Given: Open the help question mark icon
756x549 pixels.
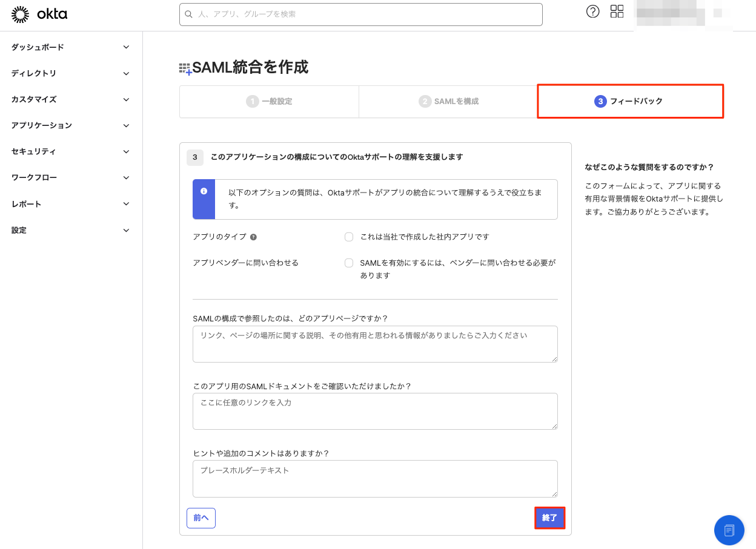Looking at the screenshot, I should pyautogui.click(x=593, y=12).
